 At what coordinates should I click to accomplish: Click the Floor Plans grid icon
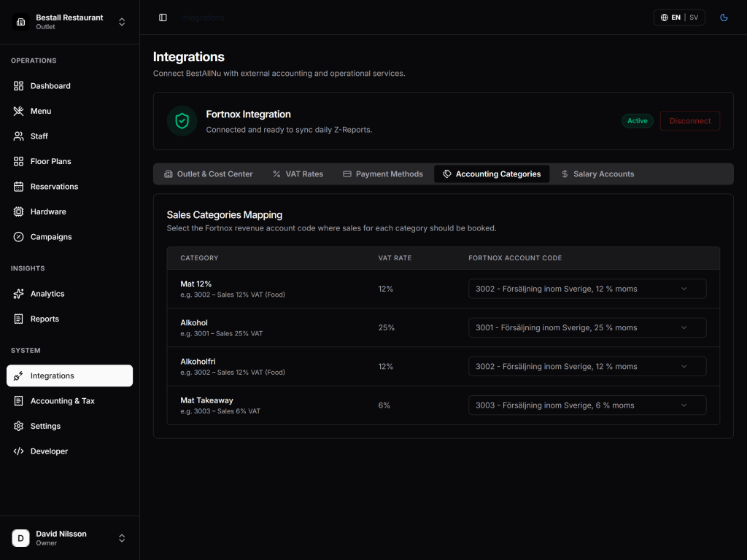18,161
